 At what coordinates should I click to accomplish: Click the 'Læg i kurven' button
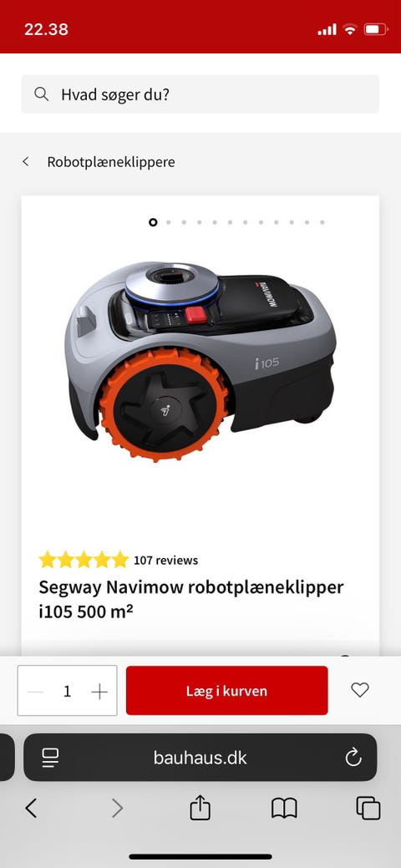pos(227,690)
